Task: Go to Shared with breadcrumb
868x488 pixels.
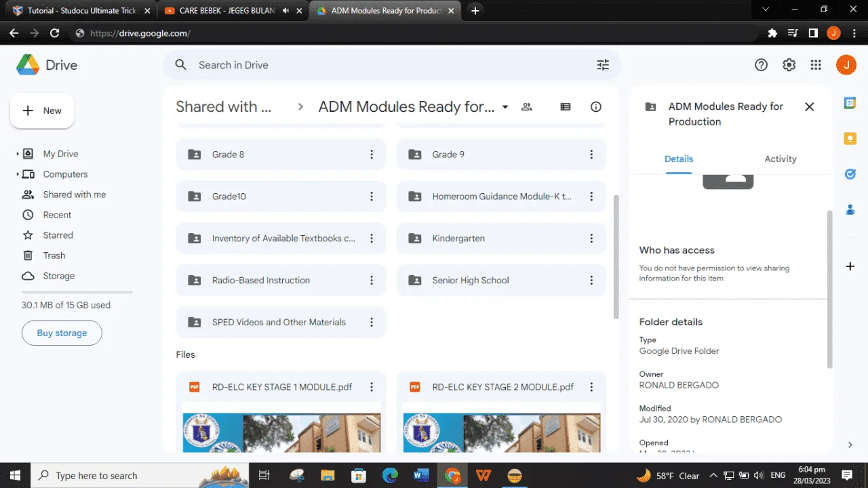Action: click(224, 106)
